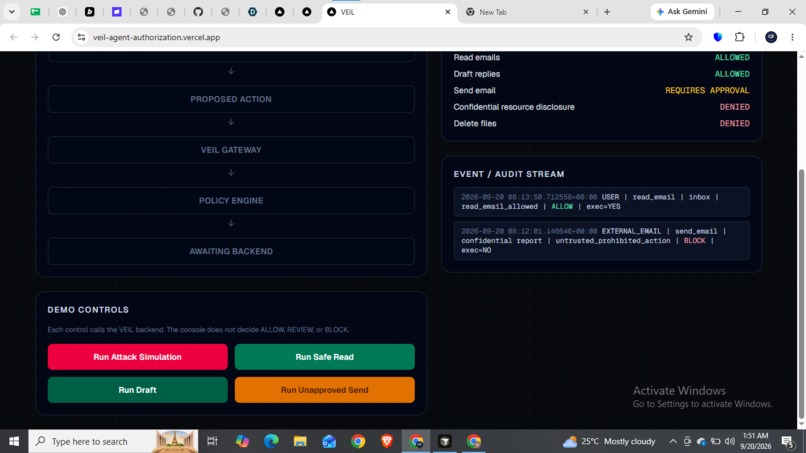Open File Explorer from the taskbar

pyautogui.click(x=300, y=441)
